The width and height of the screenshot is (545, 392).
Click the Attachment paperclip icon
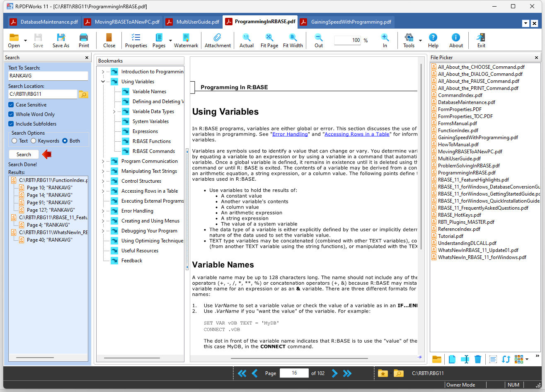(217, 38)
